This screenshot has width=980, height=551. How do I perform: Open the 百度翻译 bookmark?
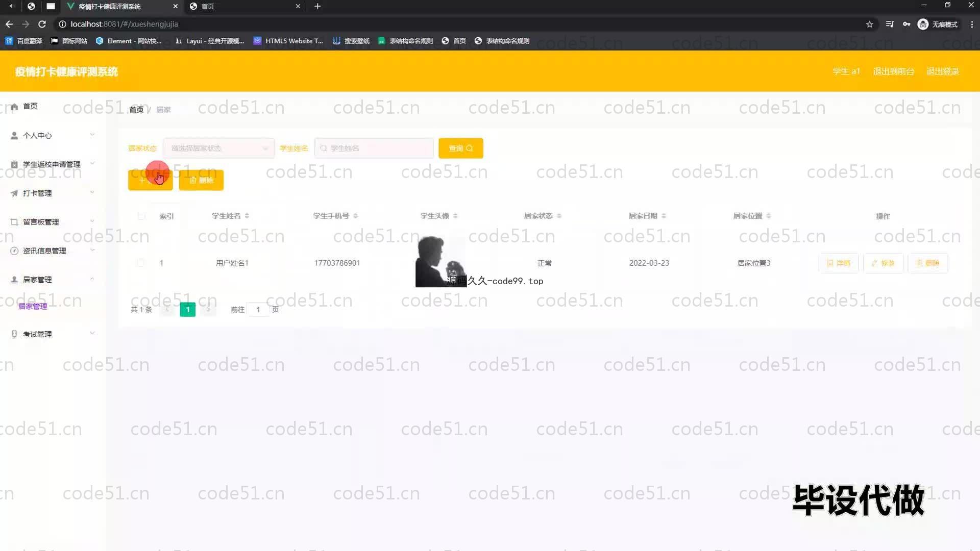tap(24, 41)
